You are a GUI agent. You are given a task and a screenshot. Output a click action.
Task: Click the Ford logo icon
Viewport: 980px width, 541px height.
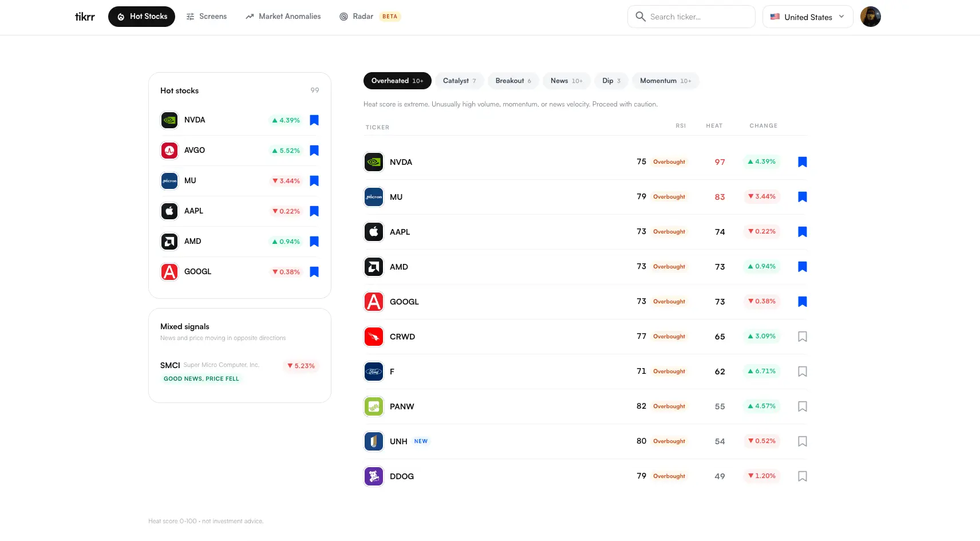[x=374, y=372]
